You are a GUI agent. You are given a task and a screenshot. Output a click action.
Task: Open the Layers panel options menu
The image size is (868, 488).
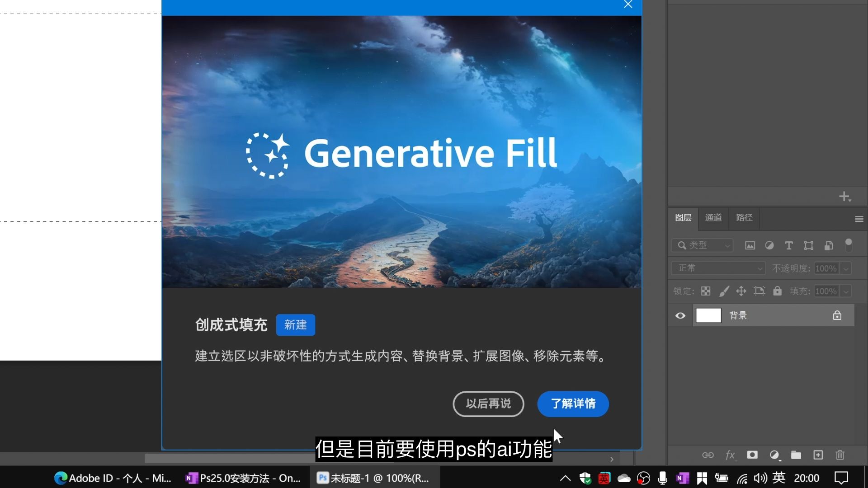pyautogui.click(x=859, y=219)
